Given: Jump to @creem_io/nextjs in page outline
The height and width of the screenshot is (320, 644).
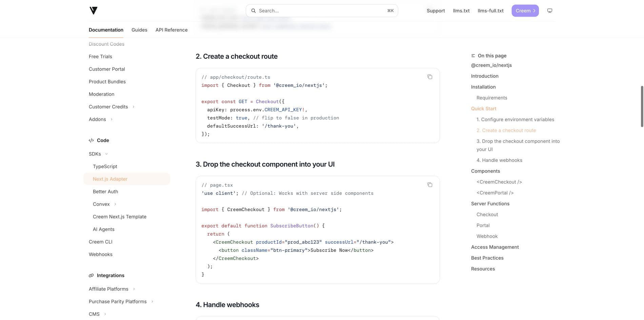Looking at the screenshot, I should [x=491, y=65].
